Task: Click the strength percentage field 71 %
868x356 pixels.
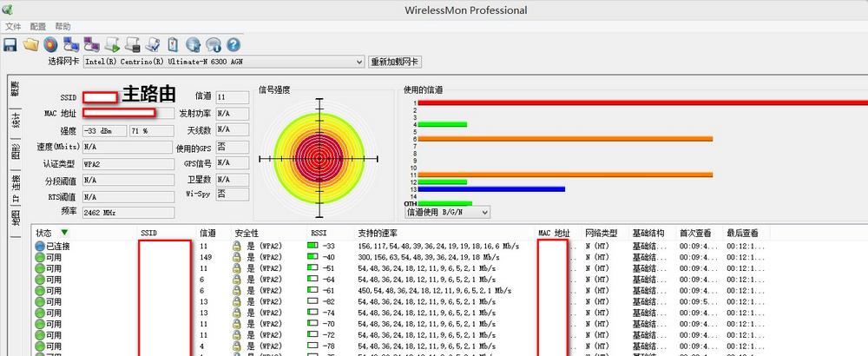Action: [152, 130]
